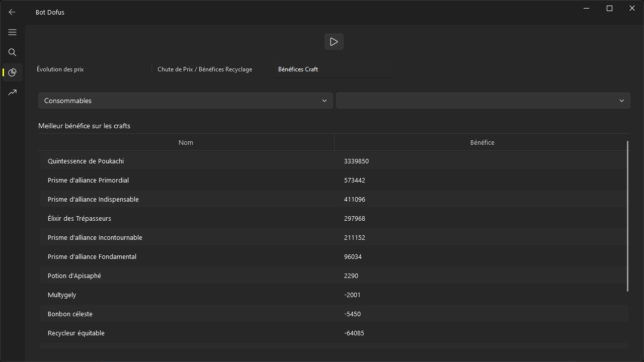
Task: Sort by the Bénéfice column header
Action: tap(482, 142)
